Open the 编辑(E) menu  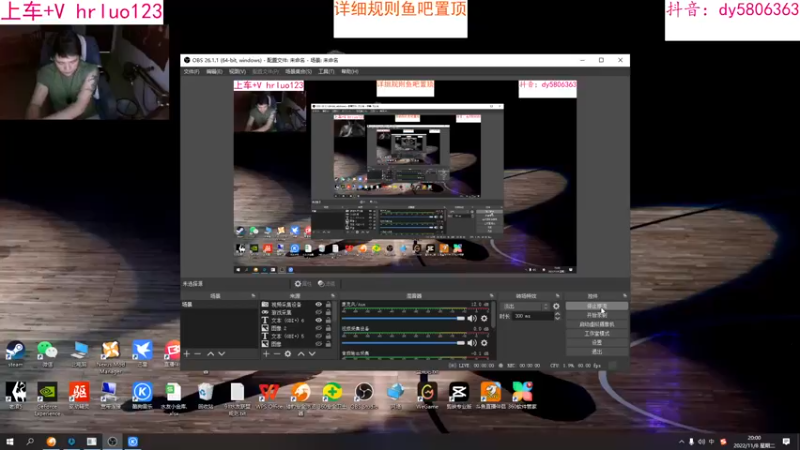(214, 72)
